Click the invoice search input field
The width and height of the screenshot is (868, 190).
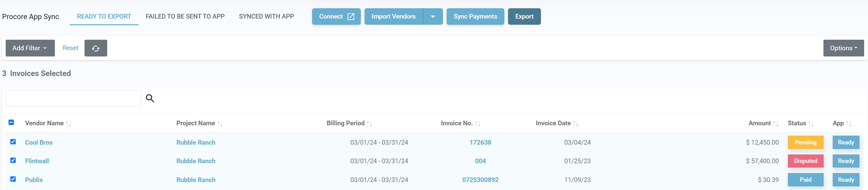coord(73,98)
